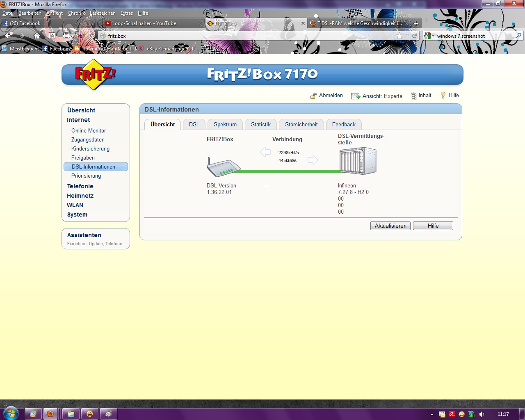Open Meistbesucht bookmark folder

(20, 48)
